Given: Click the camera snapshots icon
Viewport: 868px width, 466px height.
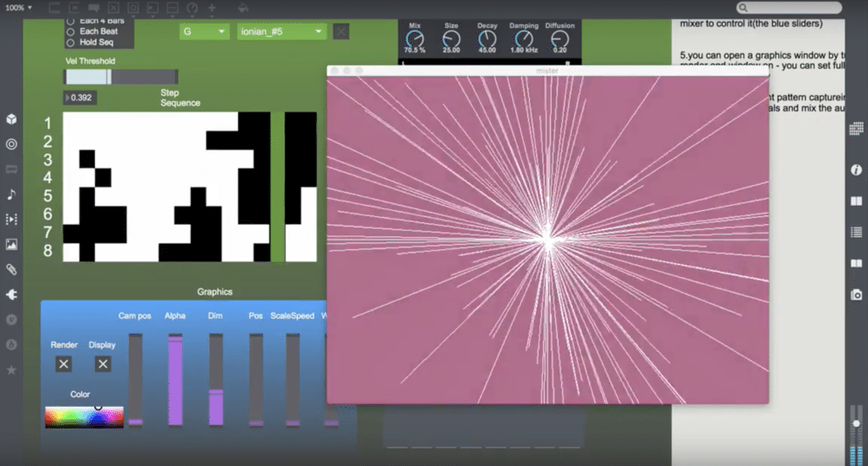Looking at the screenshot, I should pyautogui.click(x=857, y=294).
